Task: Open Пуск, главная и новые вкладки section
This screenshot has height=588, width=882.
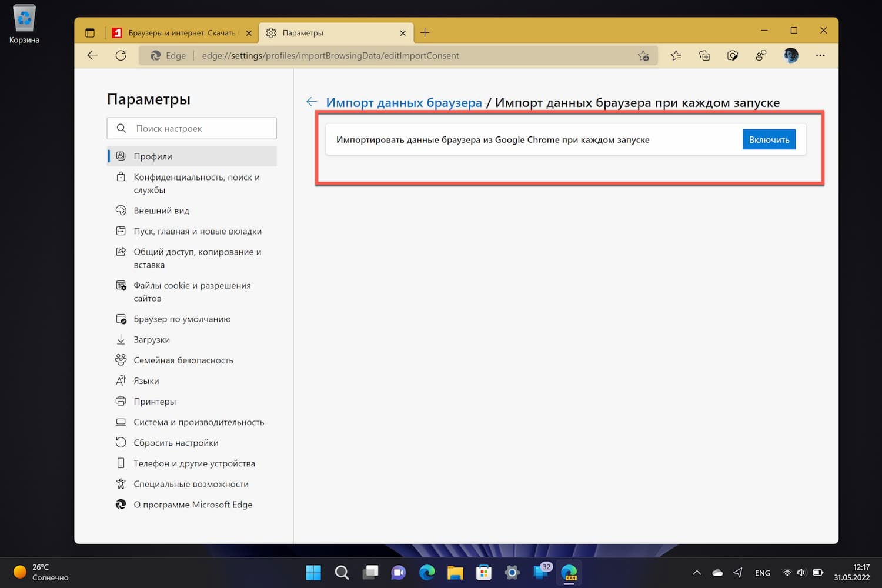Action: [192, 231]
